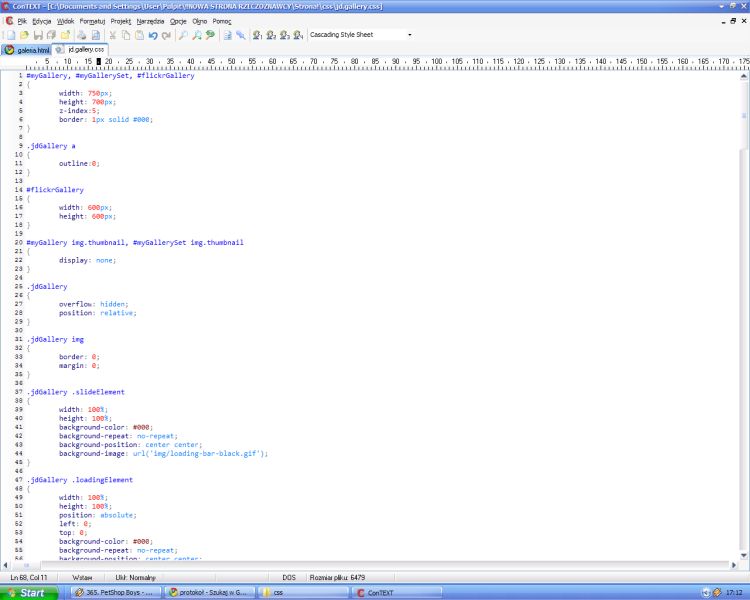Click the Cut scissors icon
Screen dimensions: 750x600
112,35
